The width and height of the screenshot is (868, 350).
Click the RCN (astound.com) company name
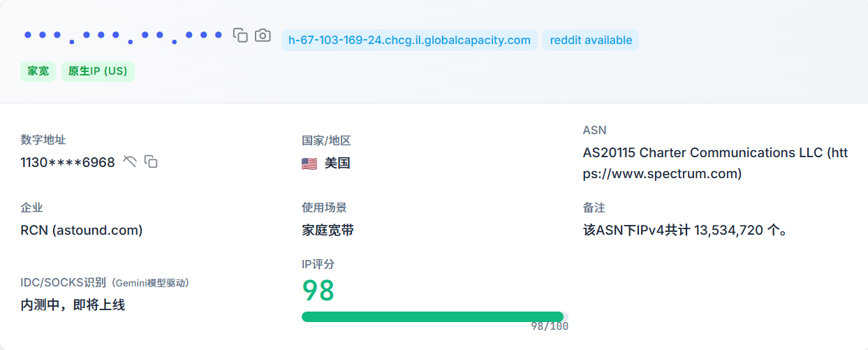[82, 230]
